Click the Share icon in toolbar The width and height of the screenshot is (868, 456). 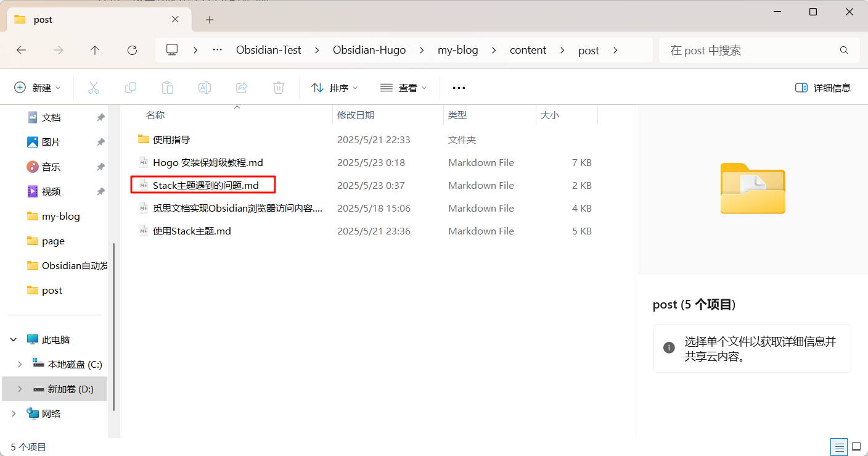coord(242,88)
